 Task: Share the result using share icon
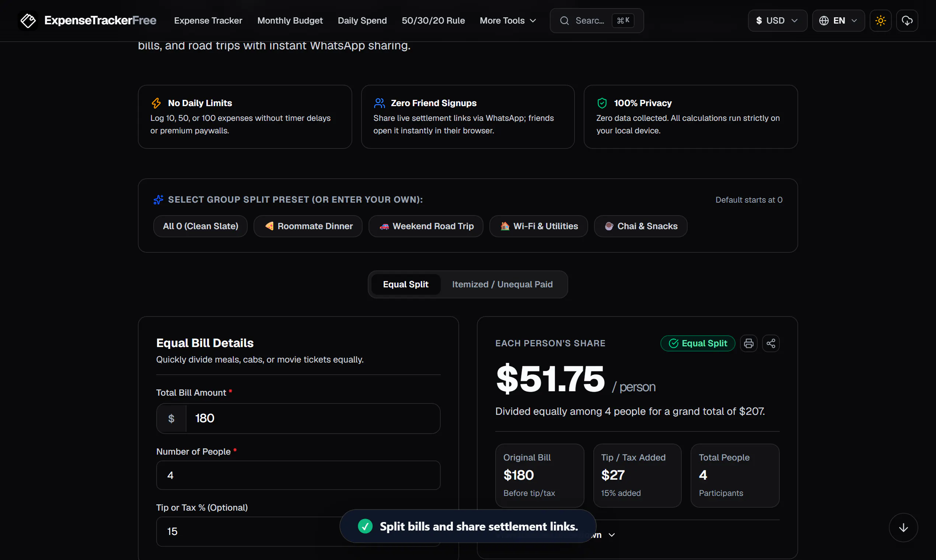click(x=771, y=343)
